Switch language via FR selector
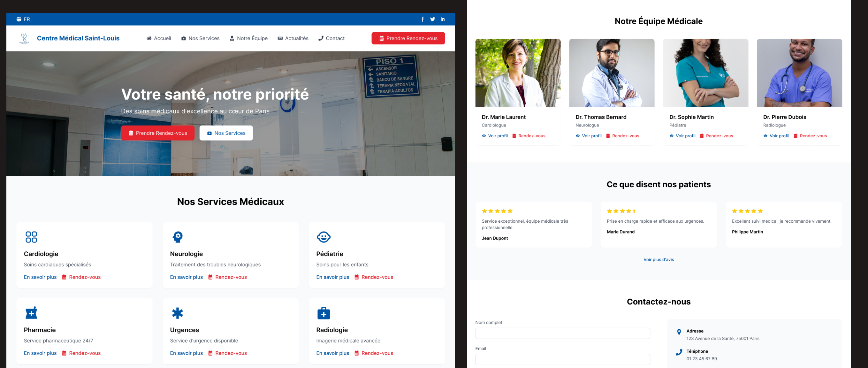 click(23, 19)
